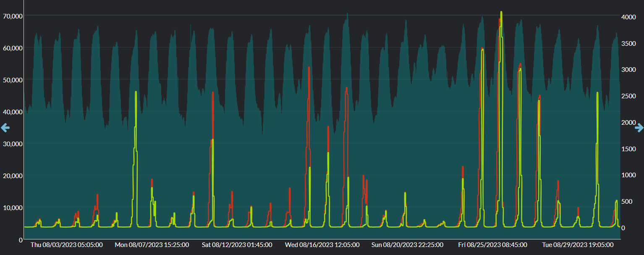The height and width of the screenshot is (255, 644).
Task: Click the left navigation arrow on chart
Action: (5, 128)
